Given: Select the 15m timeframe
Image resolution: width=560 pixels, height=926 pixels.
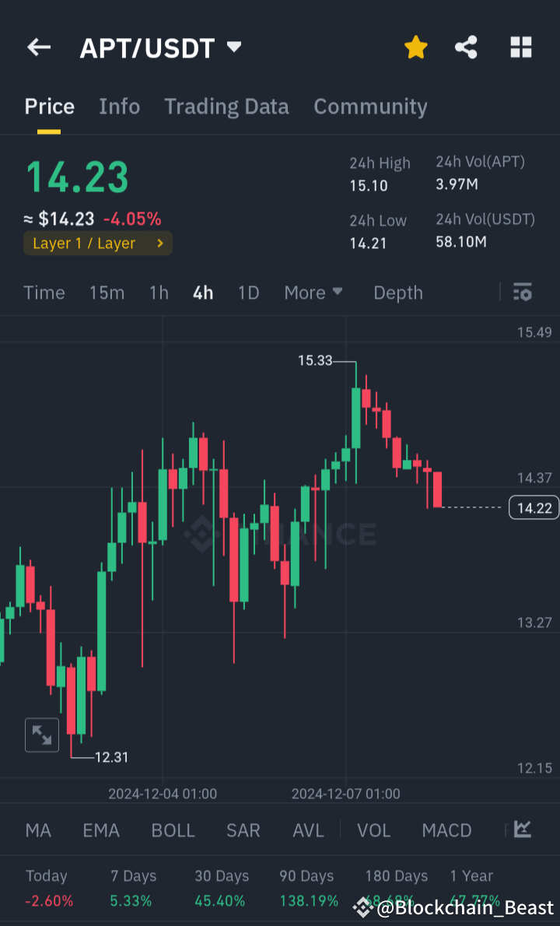Looking at the screenshot, I should [x=107, y=293].
